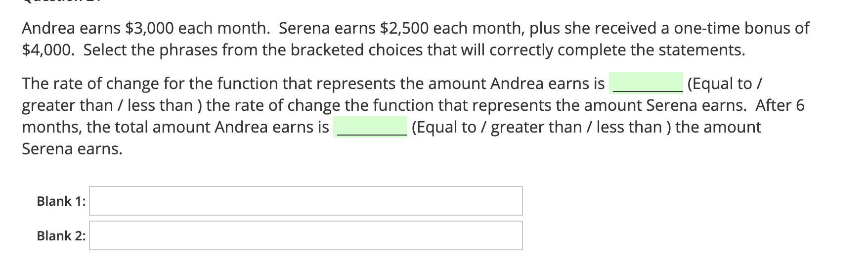Click the 'Blank 1:' label
The width and height of the screenshot is (868, 277).
(x=61, y=201)
